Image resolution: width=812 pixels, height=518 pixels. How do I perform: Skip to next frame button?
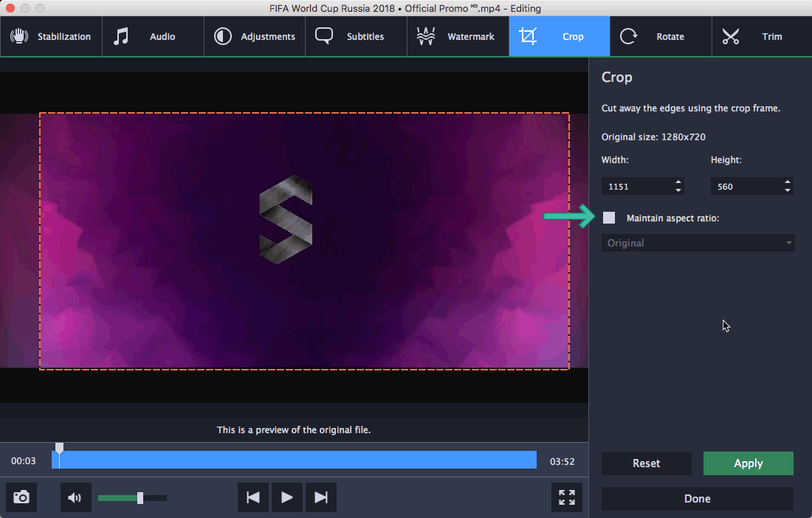point(321,497)
